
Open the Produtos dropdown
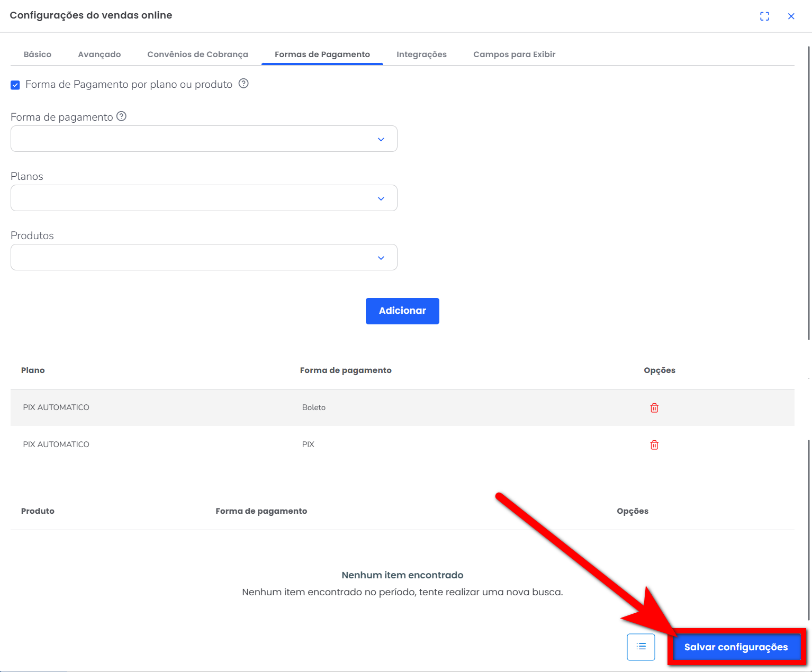(x=204, y=258)
